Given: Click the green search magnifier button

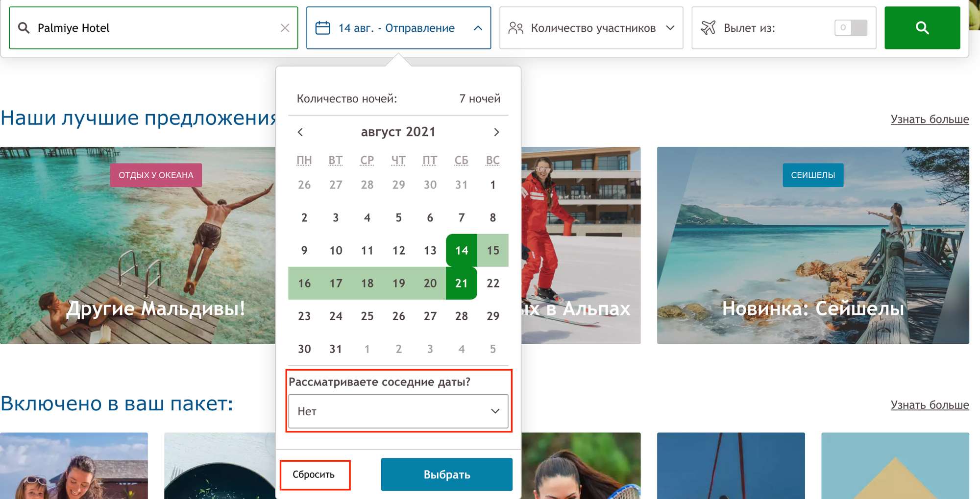Looking at the screenshot, I should pos(922,28).
